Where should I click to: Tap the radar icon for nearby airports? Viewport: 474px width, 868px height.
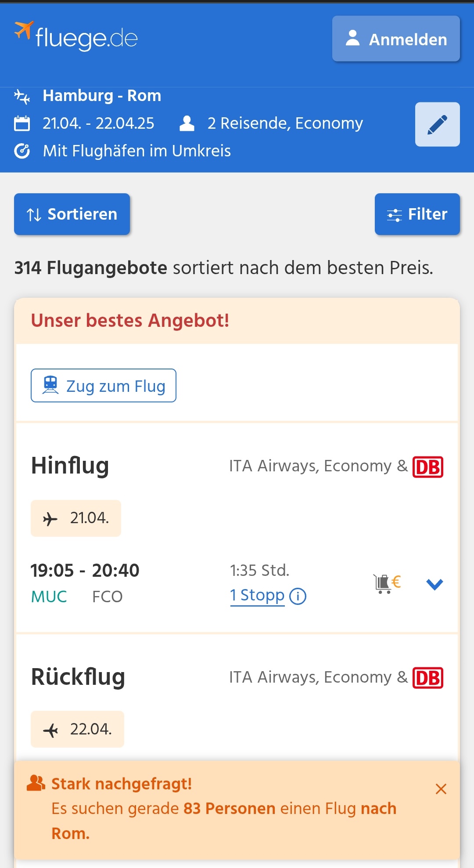[x=22, y=151]
